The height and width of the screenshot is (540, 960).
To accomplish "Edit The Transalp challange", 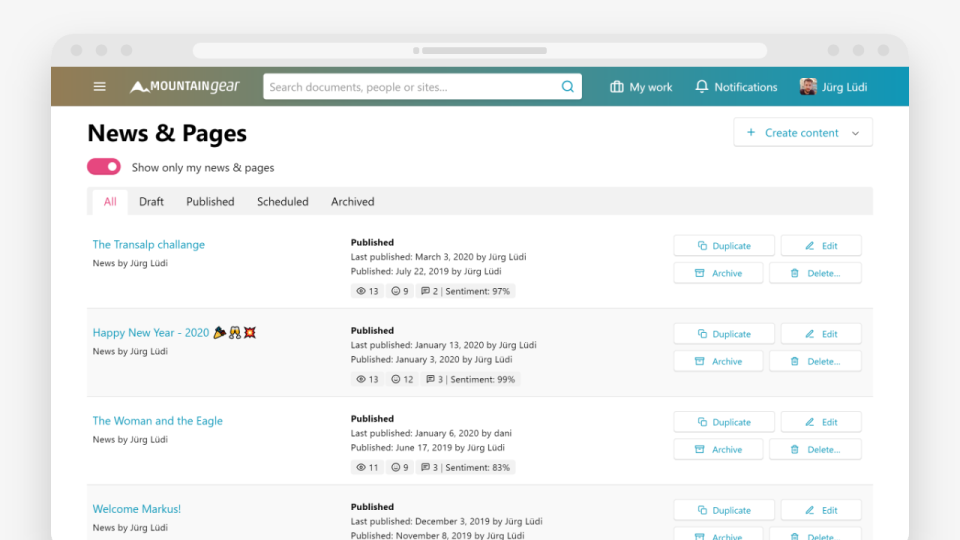I will [821, 246].
